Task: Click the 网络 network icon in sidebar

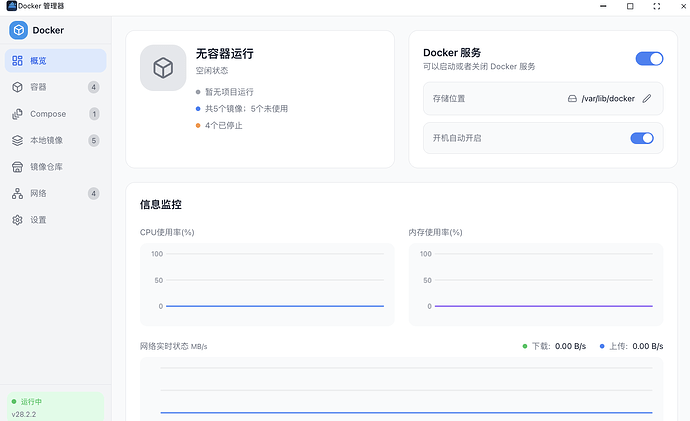Action: [17, 193]
